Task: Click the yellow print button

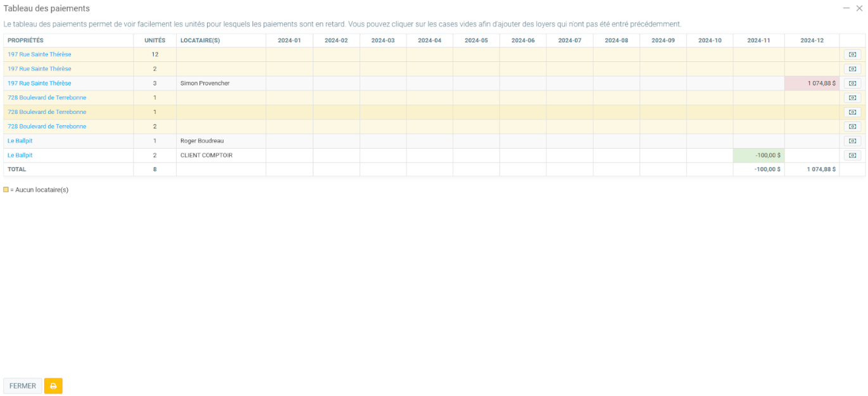Action: pyautogui.click(x=53, y=386)
